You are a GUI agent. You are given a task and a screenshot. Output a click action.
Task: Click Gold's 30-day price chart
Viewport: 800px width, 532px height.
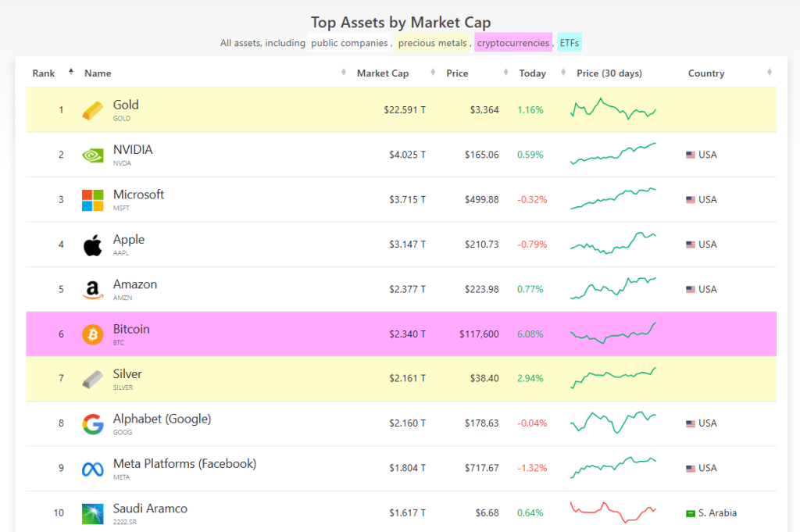pos(612,109)
